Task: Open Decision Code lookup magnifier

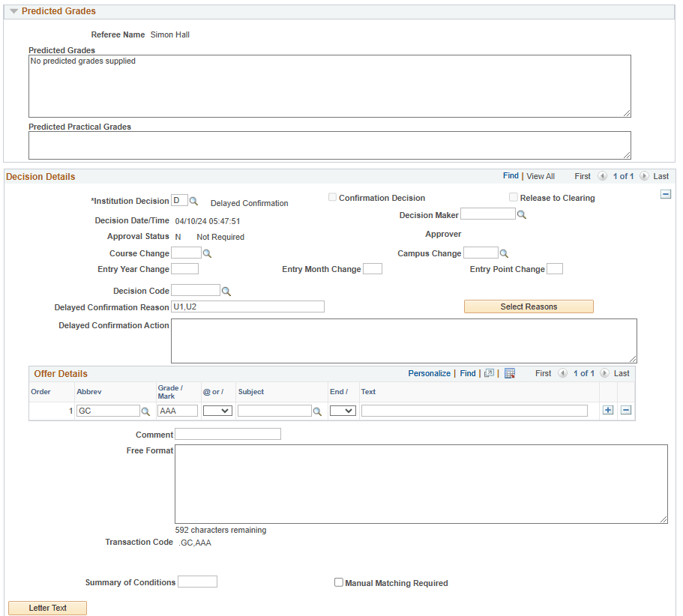Action: pyautogui.click(x=226, y=292)
